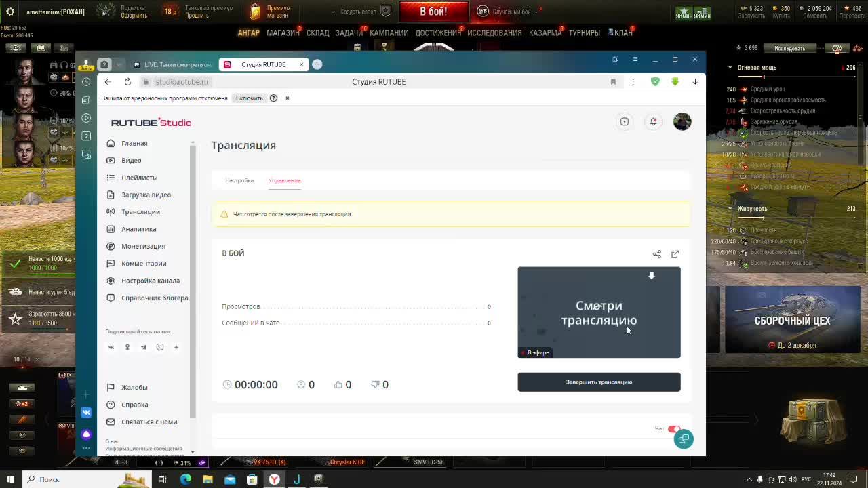
Task: Click the share icon for the stream
Action: pos(656,254)
